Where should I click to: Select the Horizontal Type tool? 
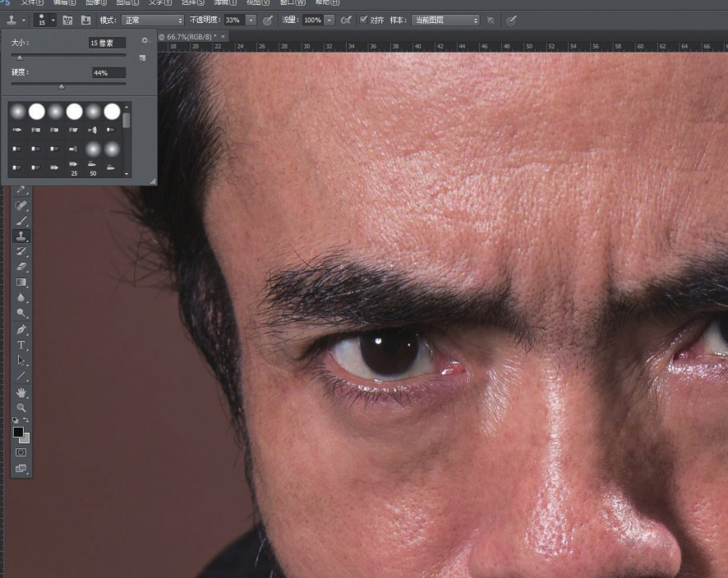[x=21, y=345]
